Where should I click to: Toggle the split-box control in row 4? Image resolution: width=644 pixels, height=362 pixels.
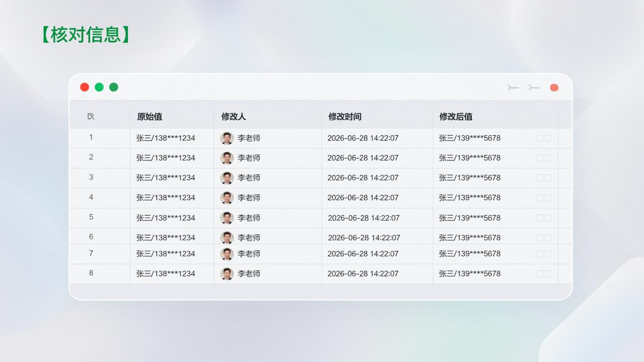[x=544, y=198]
